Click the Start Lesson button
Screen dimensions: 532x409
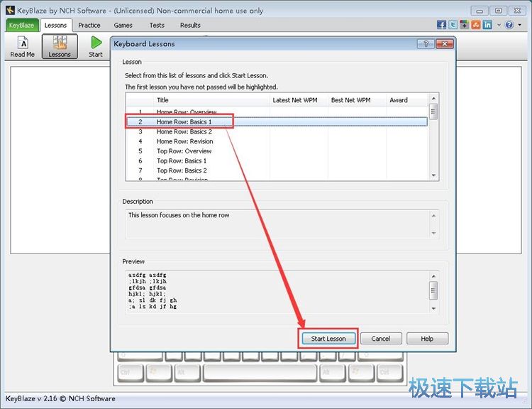[328, 338]
